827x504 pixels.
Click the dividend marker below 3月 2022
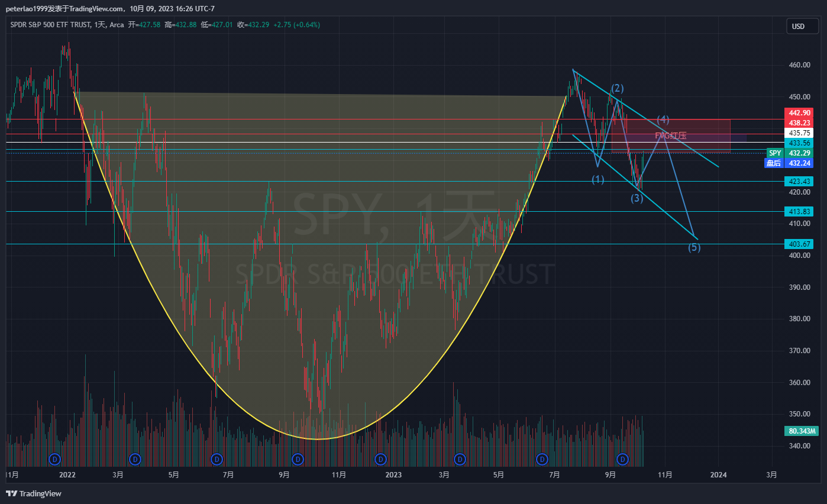(x=135, y=459)
